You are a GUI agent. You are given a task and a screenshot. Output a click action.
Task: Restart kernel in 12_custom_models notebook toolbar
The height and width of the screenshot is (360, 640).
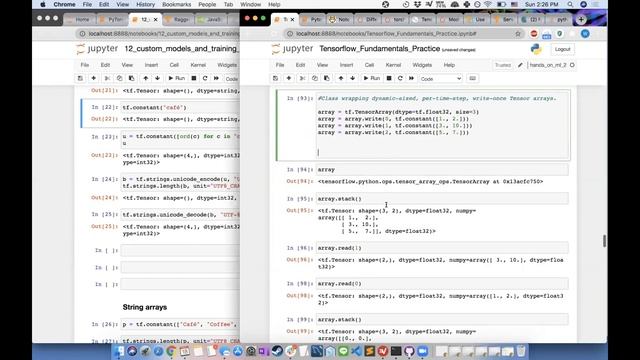tap(205, 78)
